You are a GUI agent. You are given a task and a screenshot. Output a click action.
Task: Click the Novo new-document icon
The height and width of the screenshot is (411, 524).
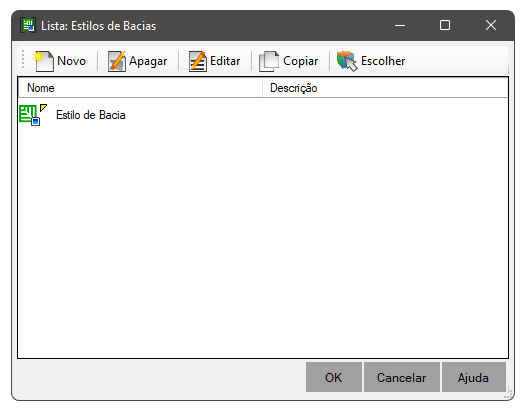[43, 61]
